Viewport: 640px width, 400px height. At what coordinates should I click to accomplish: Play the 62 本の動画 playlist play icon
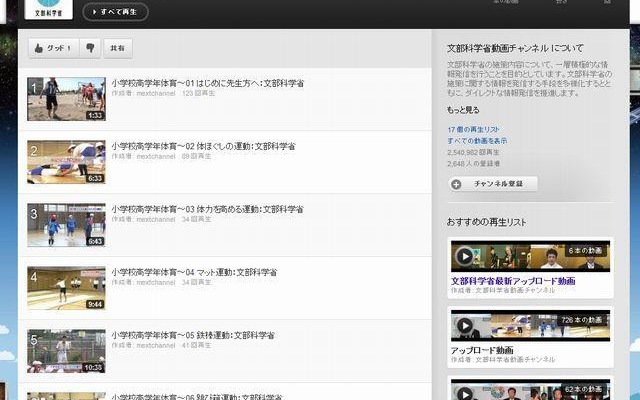pyautogui.click(x=464, y=393)
